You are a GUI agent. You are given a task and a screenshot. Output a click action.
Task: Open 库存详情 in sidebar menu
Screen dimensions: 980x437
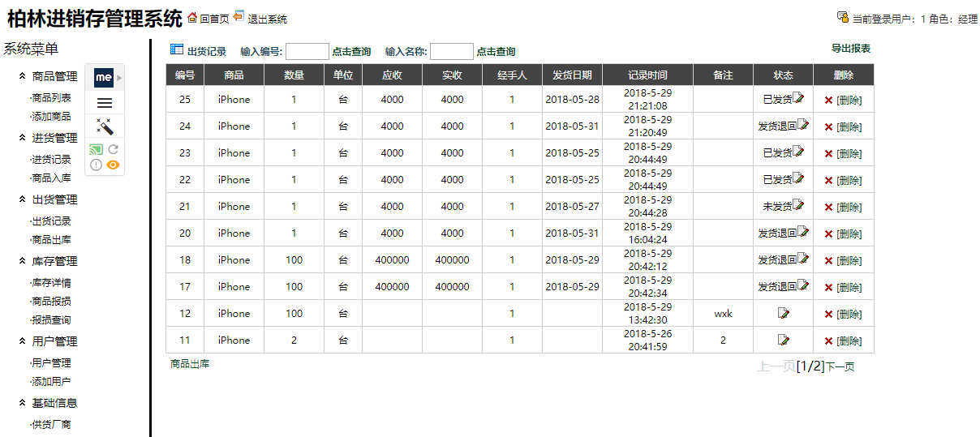pyautogui.click(x=51, y=282)
